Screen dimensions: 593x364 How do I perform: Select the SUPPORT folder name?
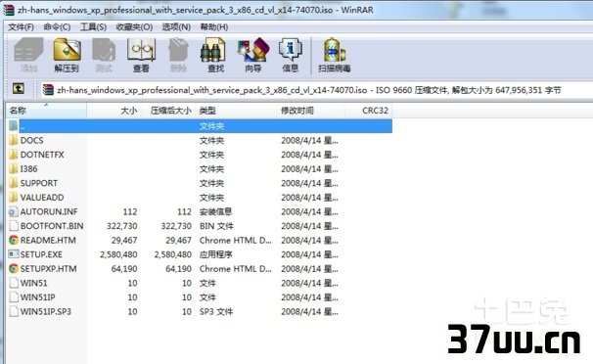[39, 183]
